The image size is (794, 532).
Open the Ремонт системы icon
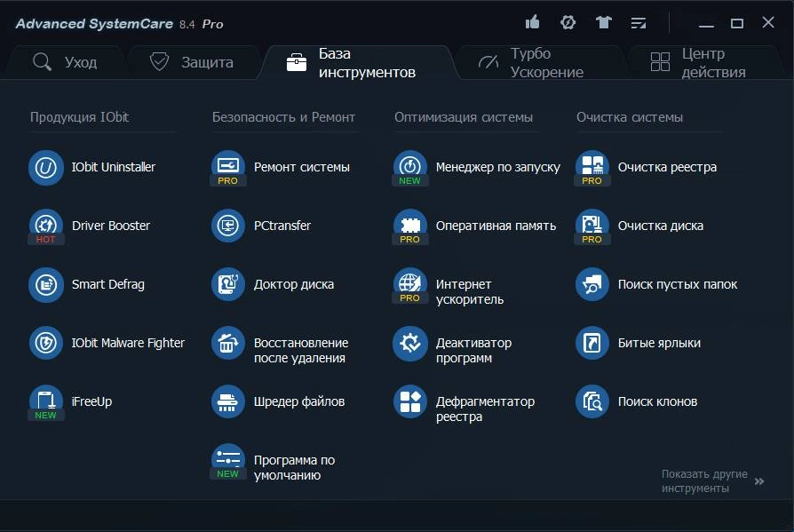pos(228,168)
